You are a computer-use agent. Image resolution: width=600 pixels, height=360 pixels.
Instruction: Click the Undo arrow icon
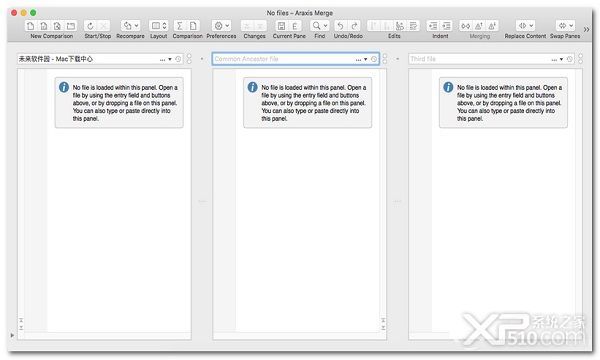340,26
